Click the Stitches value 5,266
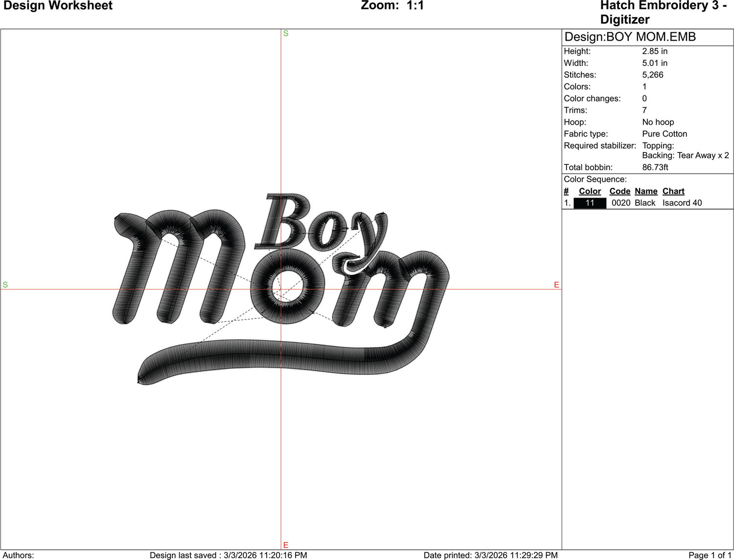This screenshot has height=560, width=734. coord(653,75)
